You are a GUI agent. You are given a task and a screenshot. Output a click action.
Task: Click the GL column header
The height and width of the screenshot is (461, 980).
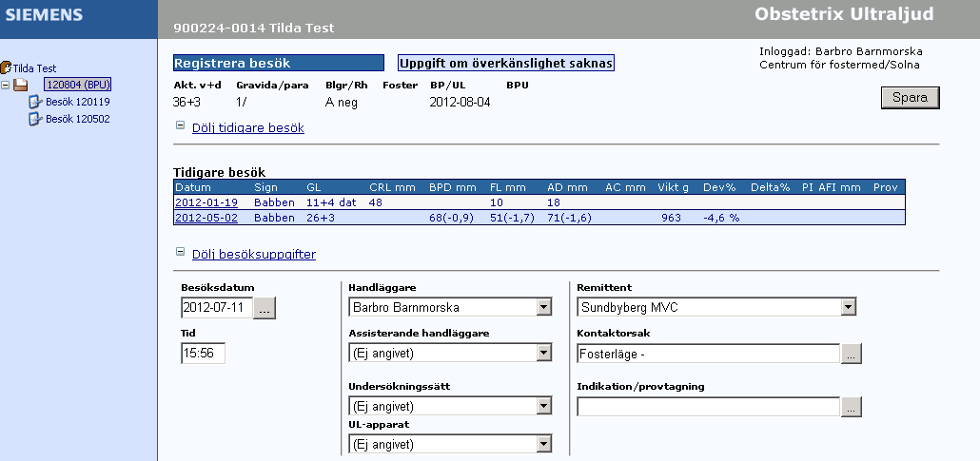click(x=314, y=187)
